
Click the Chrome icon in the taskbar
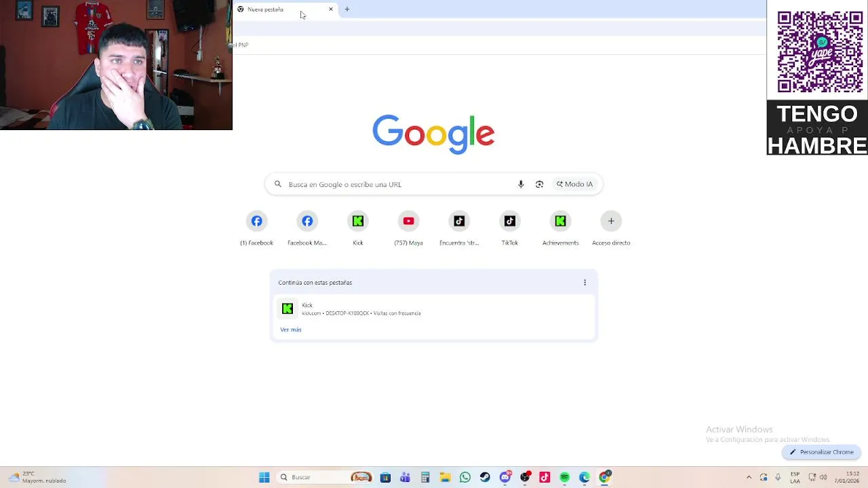[x=604, y=477]
